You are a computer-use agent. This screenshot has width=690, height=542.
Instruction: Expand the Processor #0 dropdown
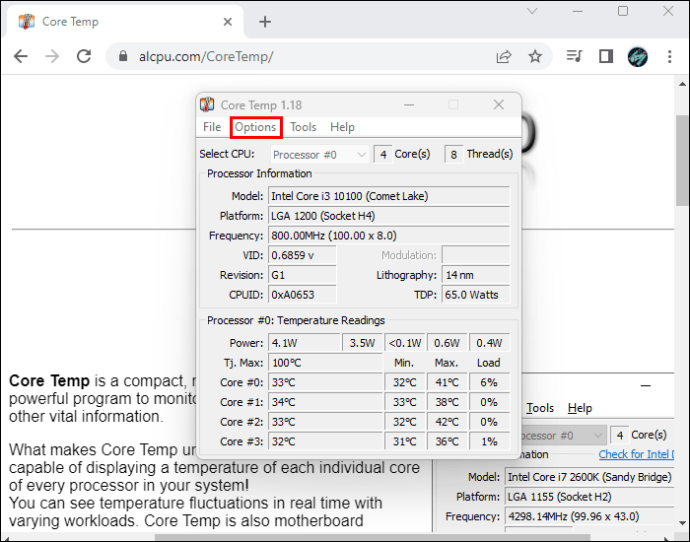(x=319, y=154)
